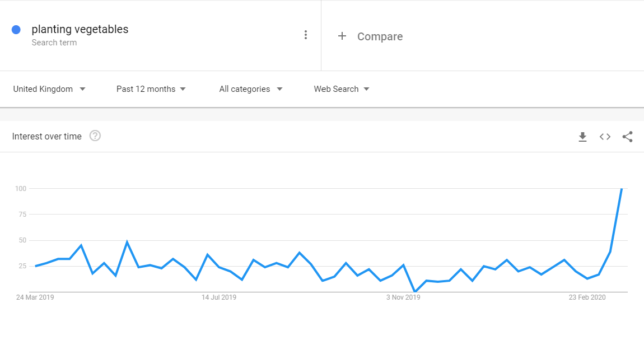Image resolution: width=644 pixels, height=340 pixels.
Task: Edit the planting vegetables search term
Action: click(80, 30)
